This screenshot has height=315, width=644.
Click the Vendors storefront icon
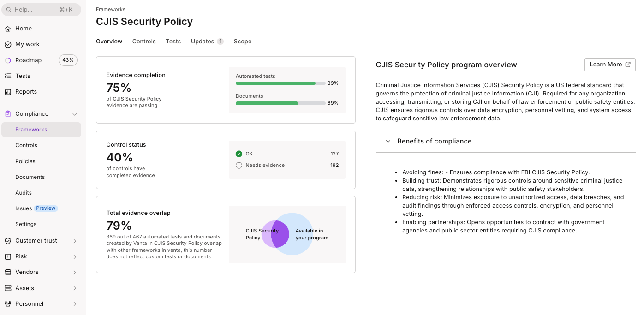(x=8, y=272)
